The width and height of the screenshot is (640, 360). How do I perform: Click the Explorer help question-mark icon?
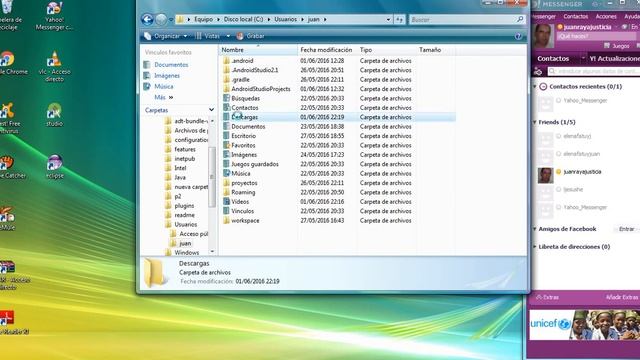(x=518, y=36)
